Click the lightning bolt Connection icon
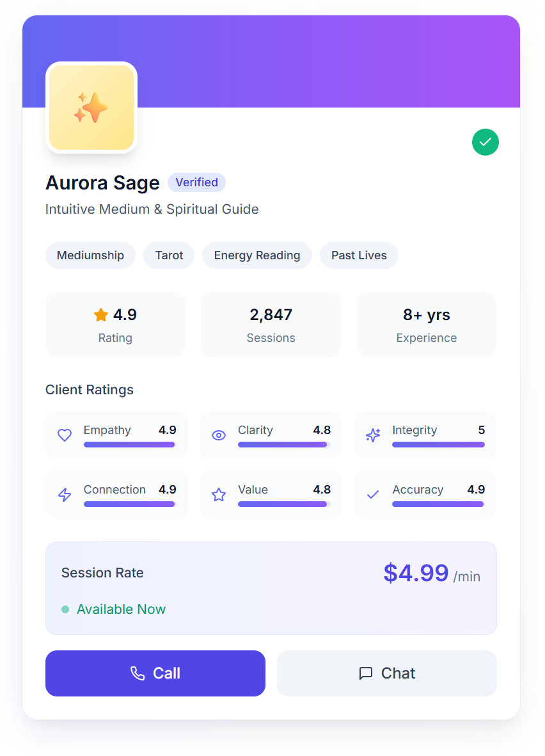 point(65,495)
